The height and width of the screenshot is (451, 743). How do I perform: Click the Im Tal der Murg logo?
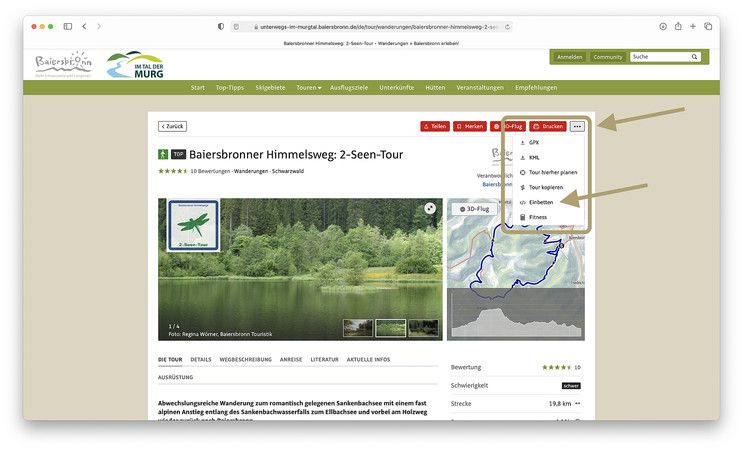pyautogui.click(x=136, y=64)
